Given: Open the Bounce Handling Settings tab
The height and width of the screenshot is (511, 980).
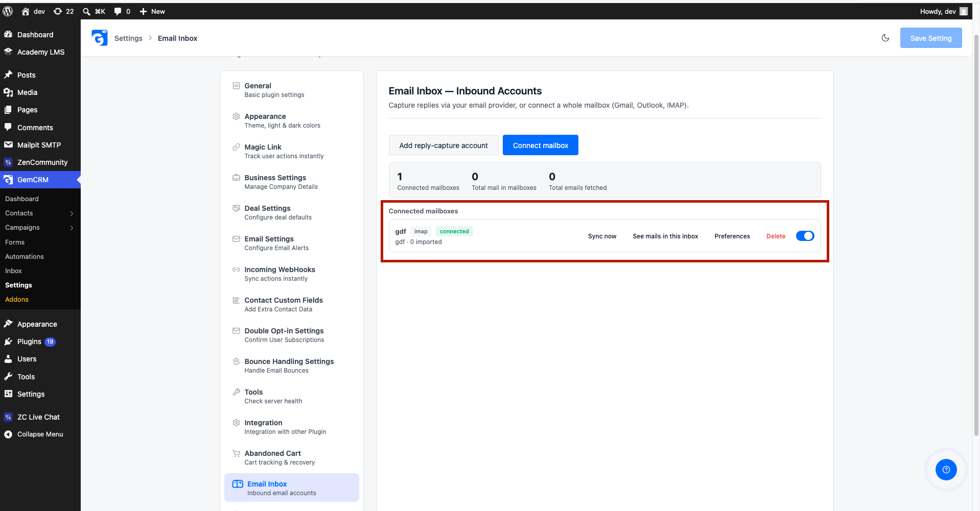Looking at the screenshot, I should coord(291,366).
